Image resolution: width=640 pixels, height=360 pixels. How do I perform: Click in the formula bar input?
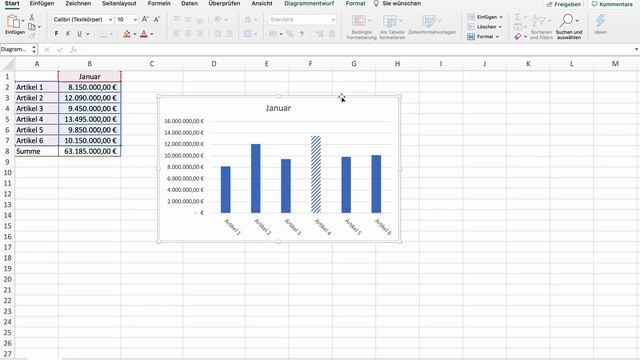coord(355,49)
